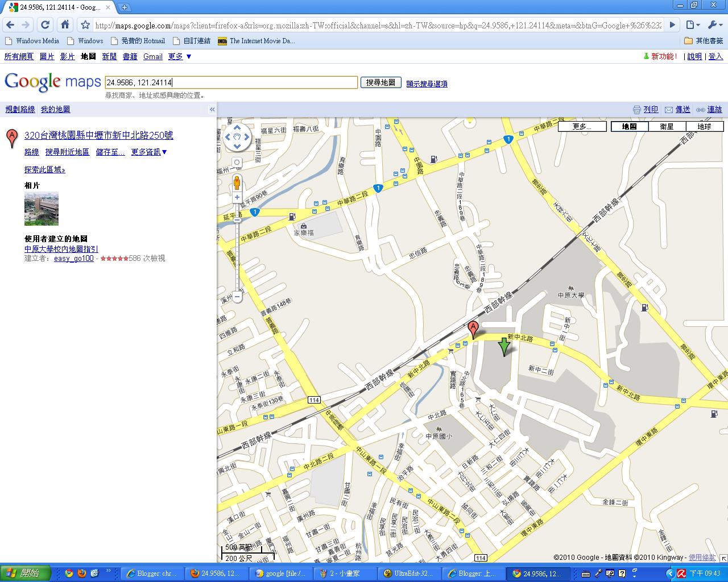Click the 儲存至... save link
The width and height of the screenshot is (728, 582).
[x=110, y=152]
